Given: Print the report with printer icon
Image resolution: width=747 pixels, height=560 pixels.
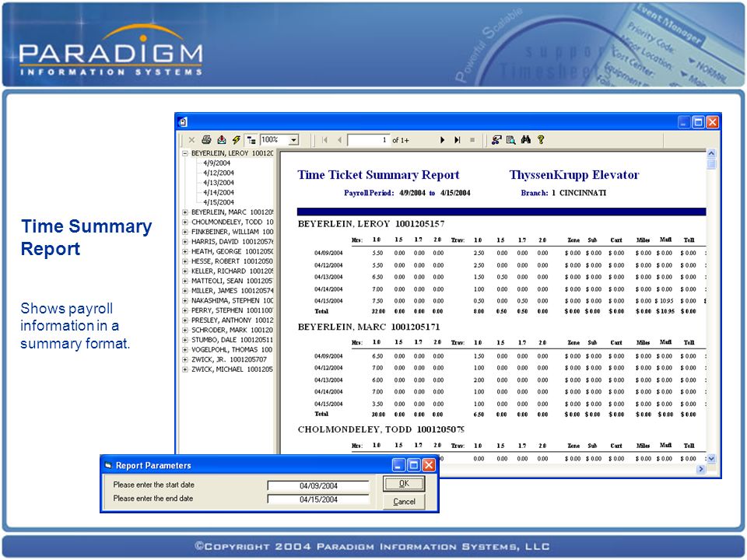Looking at the screenshot, I should [206, 139].
